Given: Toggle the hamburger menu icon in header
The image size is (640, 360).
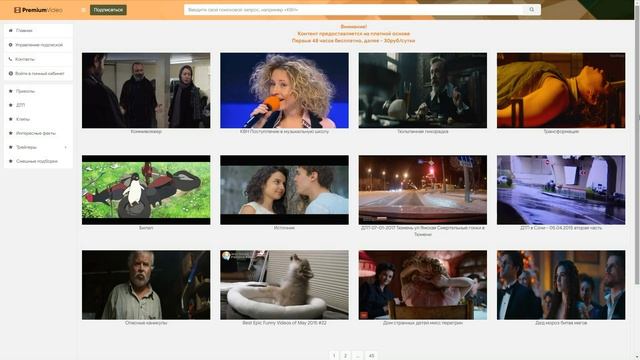Looking at the screenshot, I should (x=83, y=10).
